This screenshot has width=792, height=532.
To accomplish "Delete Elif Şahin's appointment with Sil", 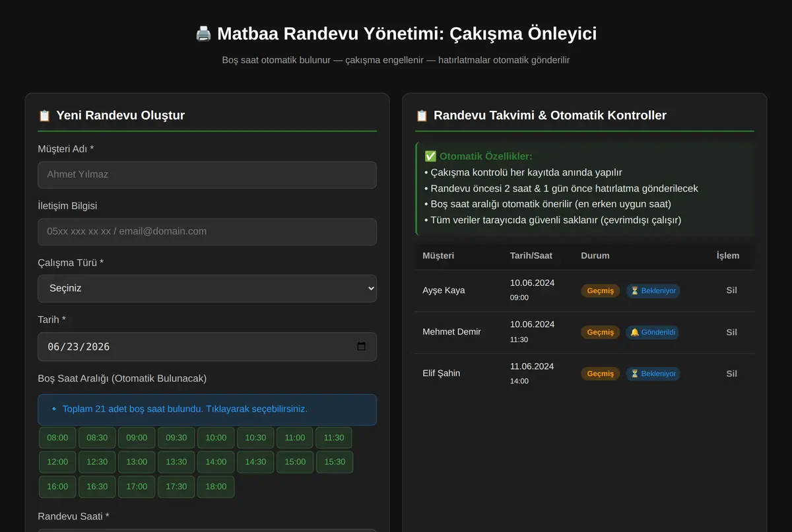I will (x=731, y=374).
